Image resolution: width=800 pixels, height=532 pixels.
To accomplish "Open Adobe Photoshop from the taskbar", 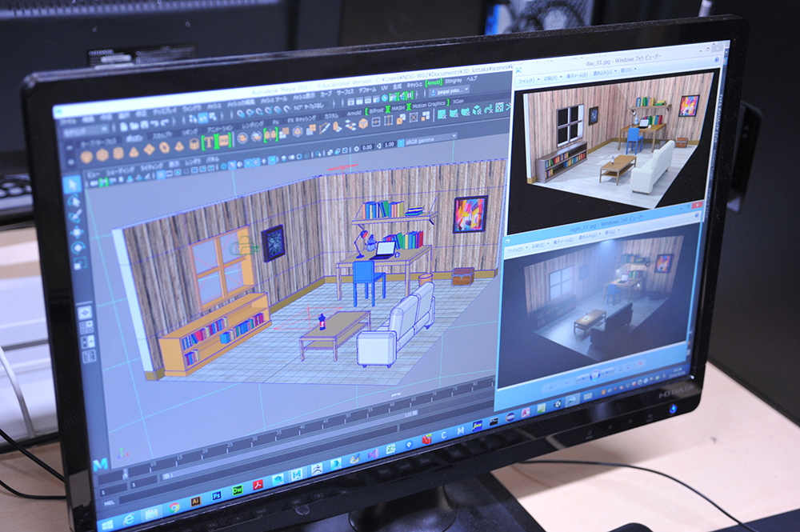I will 217,496.
